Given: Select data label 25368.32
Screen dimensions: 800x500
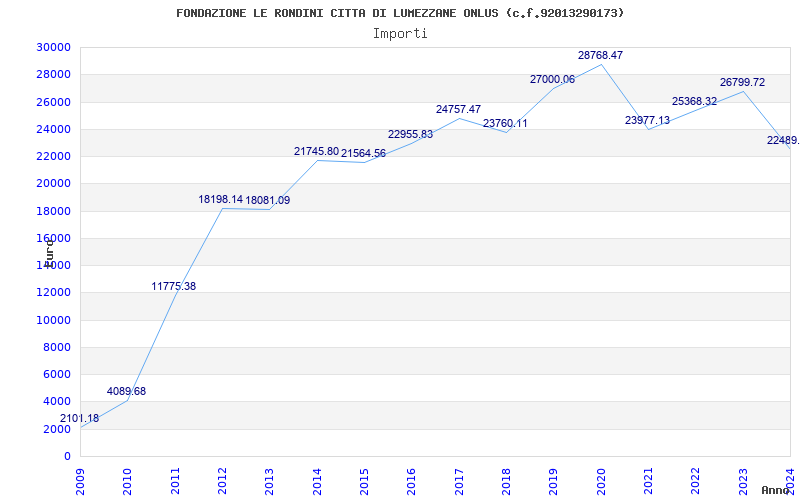Looking at the screenshot, I should [x=694, y=101].
